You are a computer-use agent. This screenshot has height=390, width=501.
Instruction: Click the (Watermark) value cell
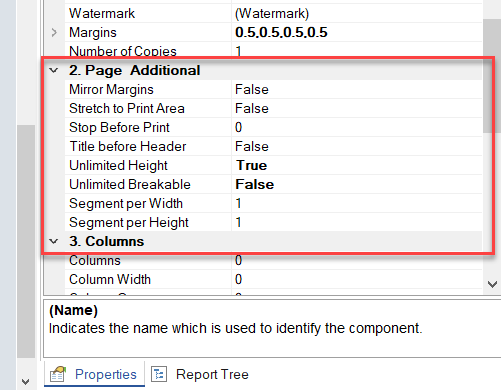point(357,13)
